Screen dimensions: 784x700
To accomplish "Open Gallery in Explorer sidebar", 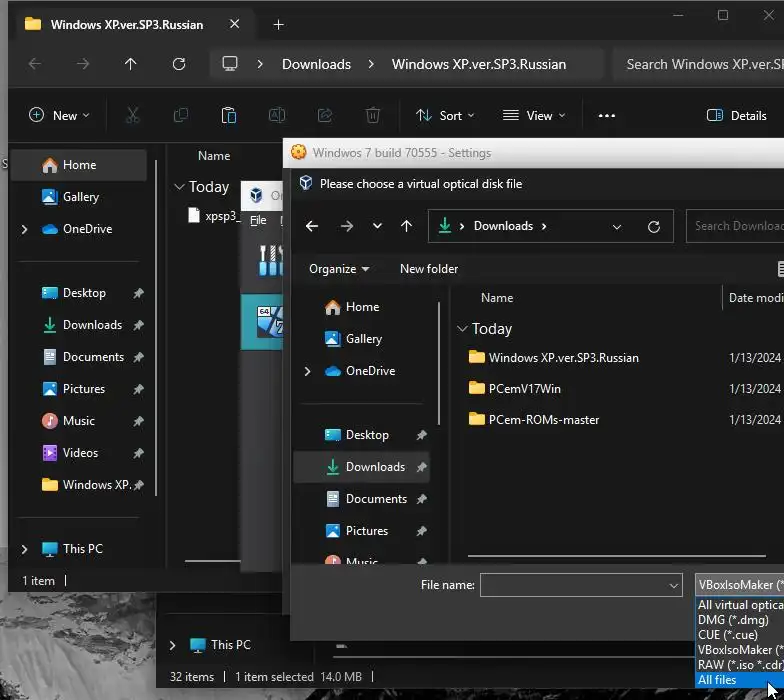I will 78,197.
